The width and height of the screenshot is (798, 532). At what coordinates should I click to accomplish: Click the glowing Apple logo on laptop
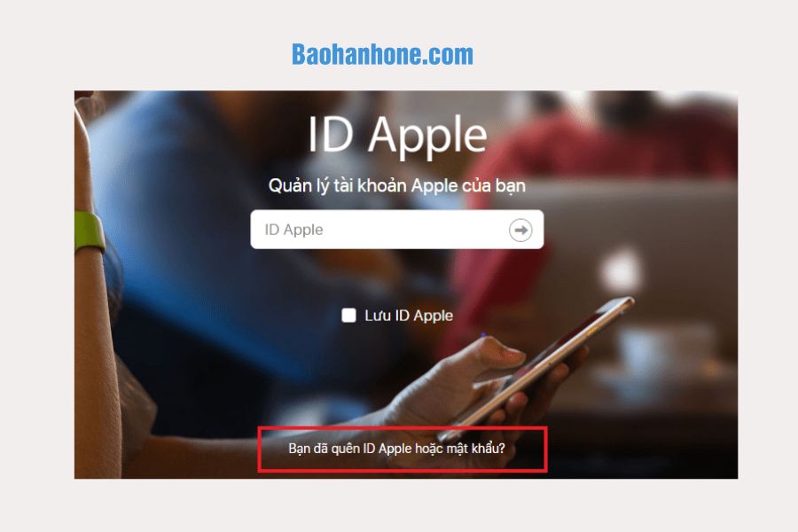pyautogui.click(x=621, y=270)
